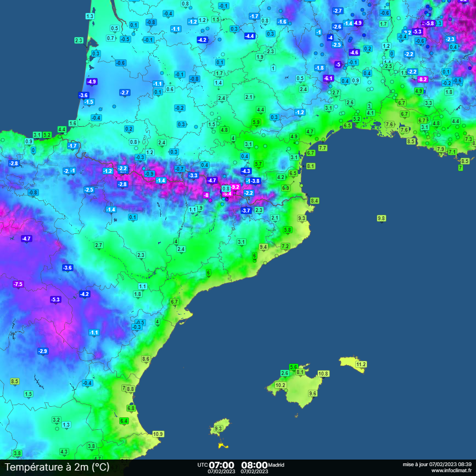
Task: Select the -6.1 station label
Action: 328,79
